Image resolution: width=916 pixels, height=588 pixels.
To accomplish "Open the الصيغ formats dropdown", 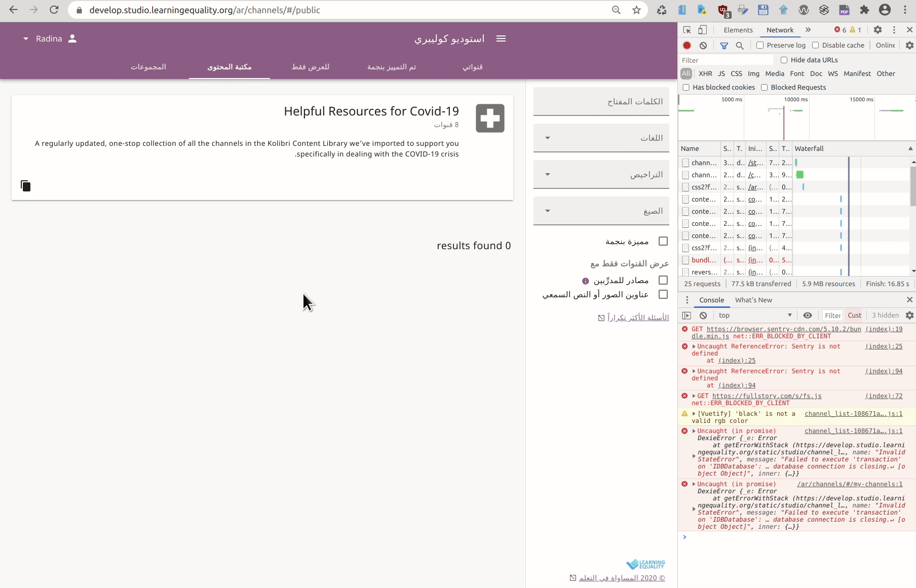I will (x=601, y=211).
